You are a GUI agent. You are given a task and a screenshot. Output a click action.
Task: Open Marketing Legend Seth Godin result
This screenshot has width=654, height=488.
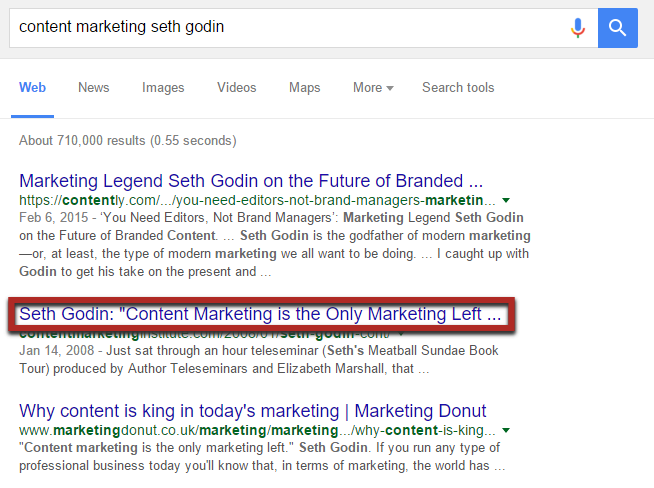[251, 181]
